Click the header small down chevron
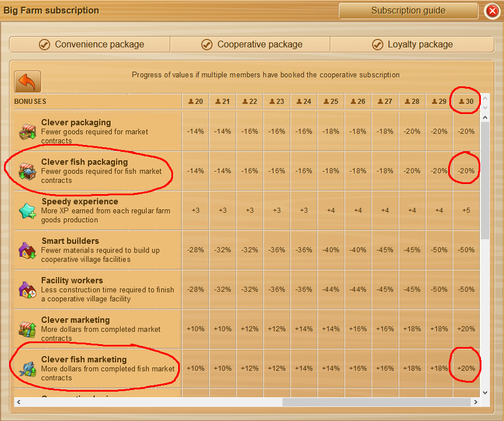The width and height of the screenshot is (504, 421). (x=485, y=107)
